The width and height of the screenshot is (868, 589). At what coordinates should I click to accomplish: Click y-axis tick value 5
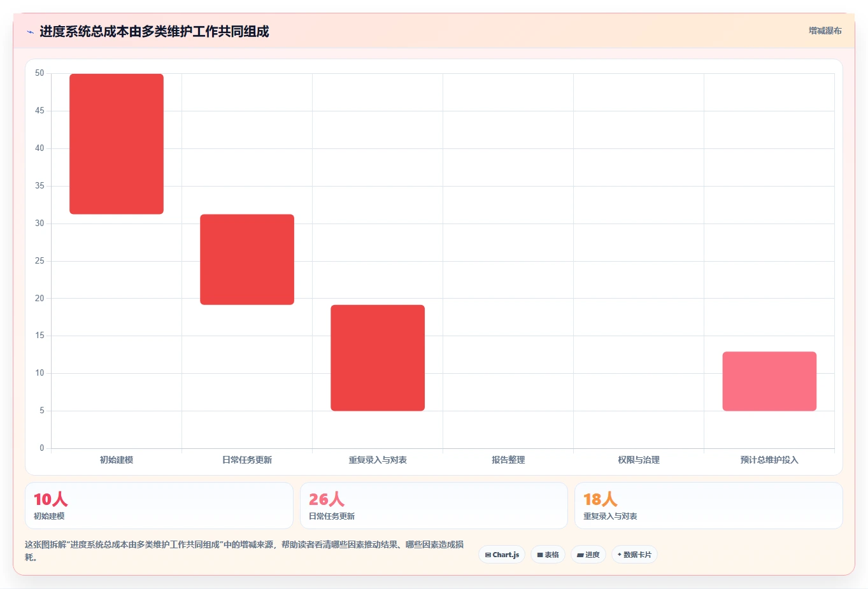click(x=42, y=411)
